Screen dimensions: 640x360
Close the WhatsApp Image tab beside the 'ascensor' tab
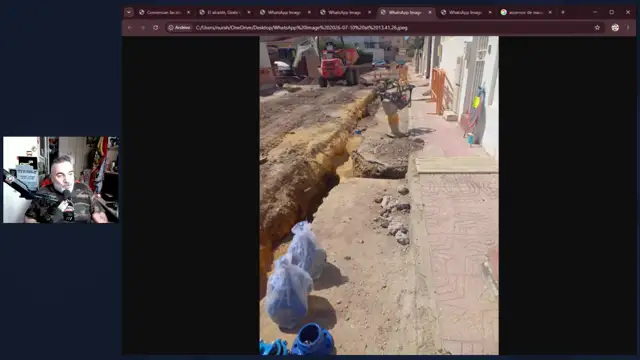(490, 12)
